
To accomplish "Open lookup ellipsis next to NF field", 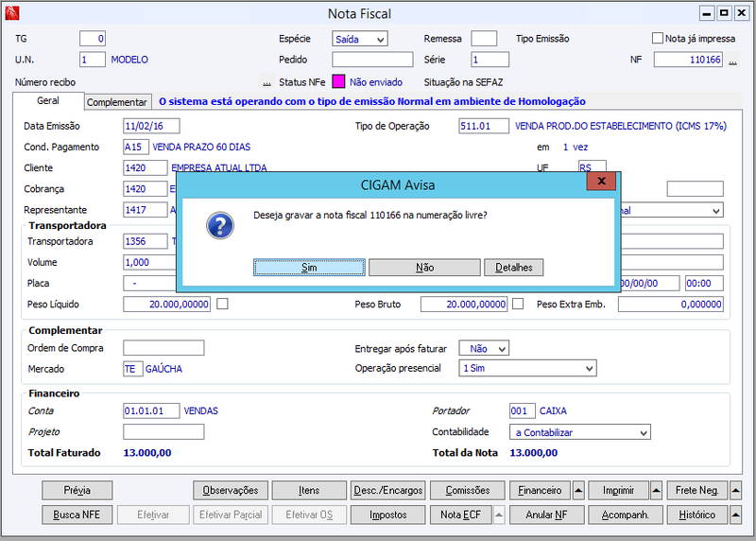I will coord(733,61).
